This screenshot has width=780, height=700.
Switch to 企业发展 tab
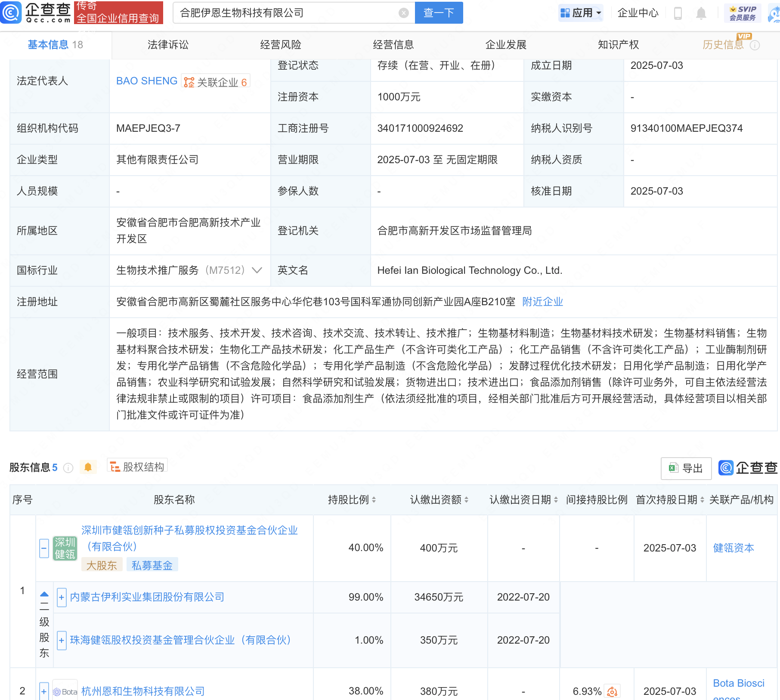[x=506, y=45]
